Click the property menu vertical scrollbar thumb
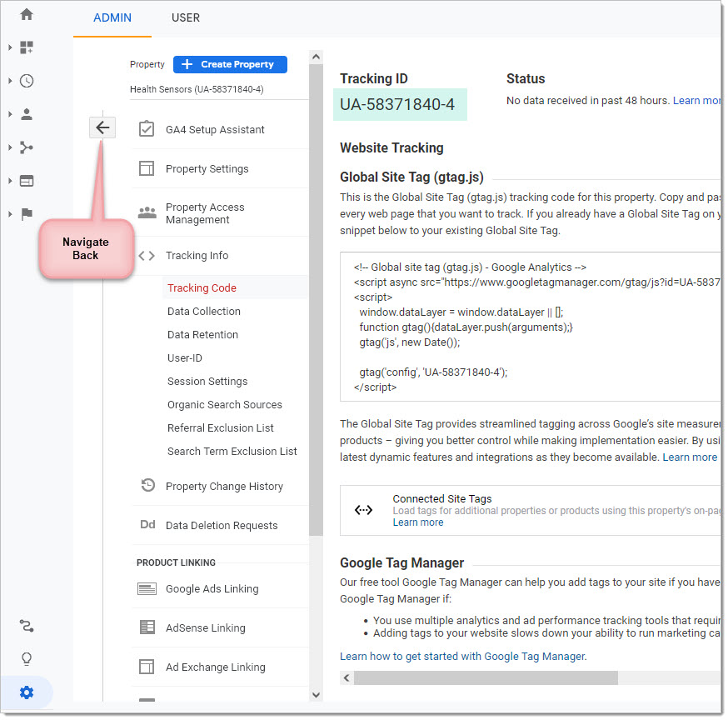 317,300
